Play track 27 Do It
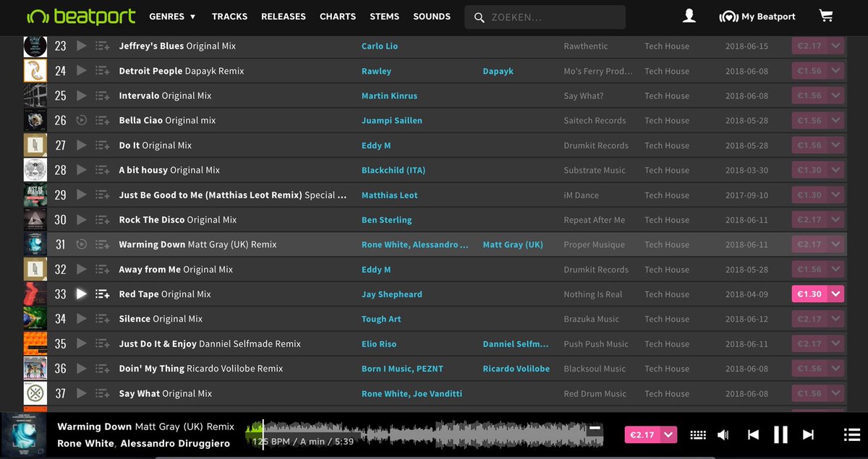This screenshot has height=459, width=868. [82, 145]
